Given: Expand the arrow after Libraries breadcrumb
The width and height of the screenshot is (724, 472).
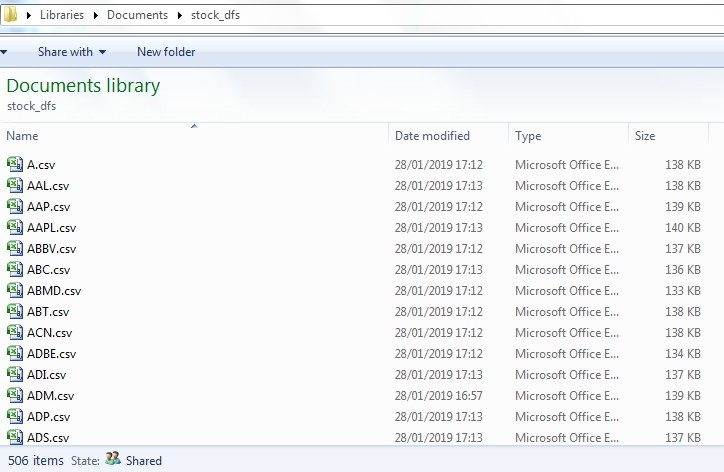Looking at the screenshot, I should (x=95, y=16).
